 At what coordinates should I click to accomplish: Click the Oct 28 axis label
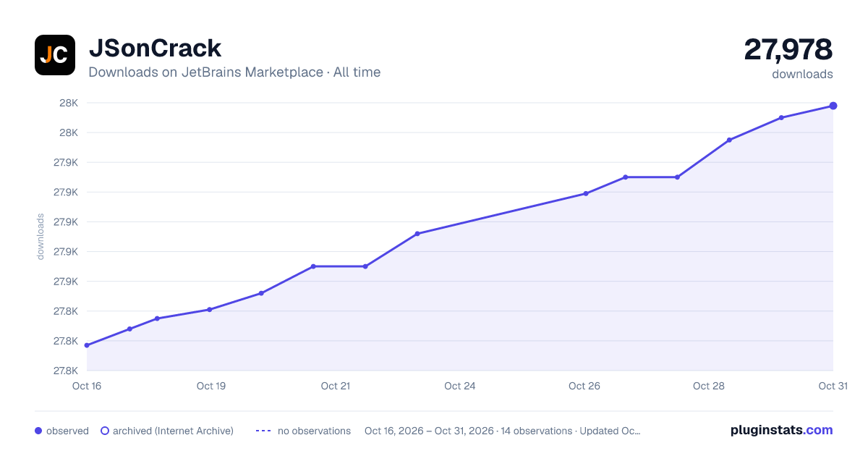709,386
